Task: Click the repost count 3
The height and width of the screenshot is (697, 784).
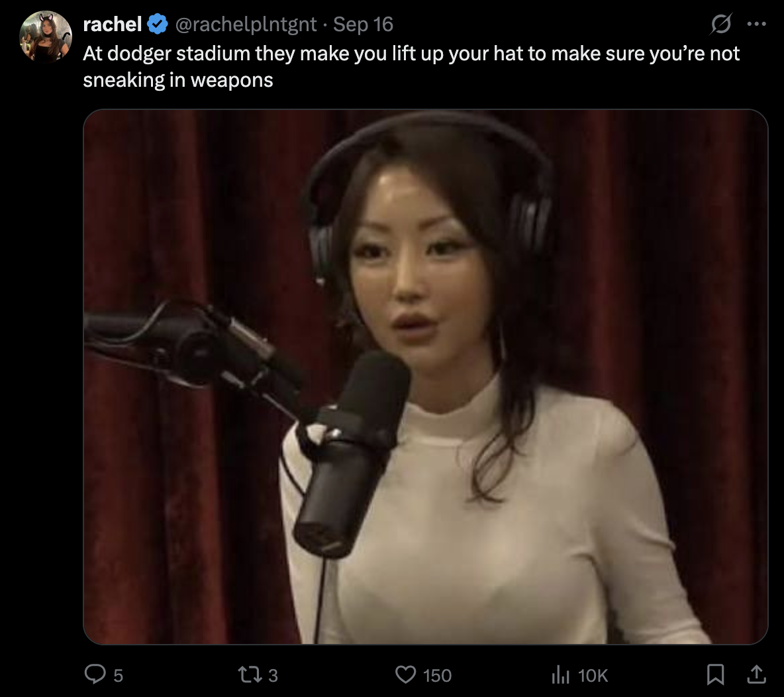Action: [273, 676]
